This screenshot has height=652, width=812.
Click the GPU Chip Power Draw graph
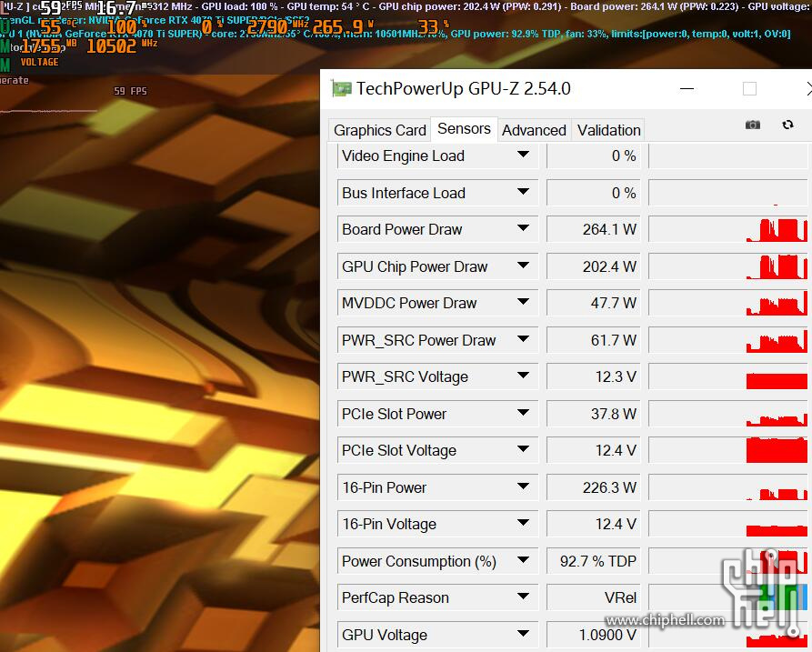pyautogui.click(x=728, y=266)
